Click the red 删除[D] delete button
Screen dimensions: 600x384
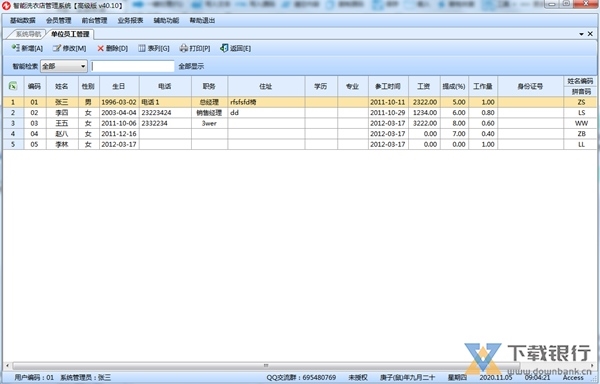coord(112,48)
